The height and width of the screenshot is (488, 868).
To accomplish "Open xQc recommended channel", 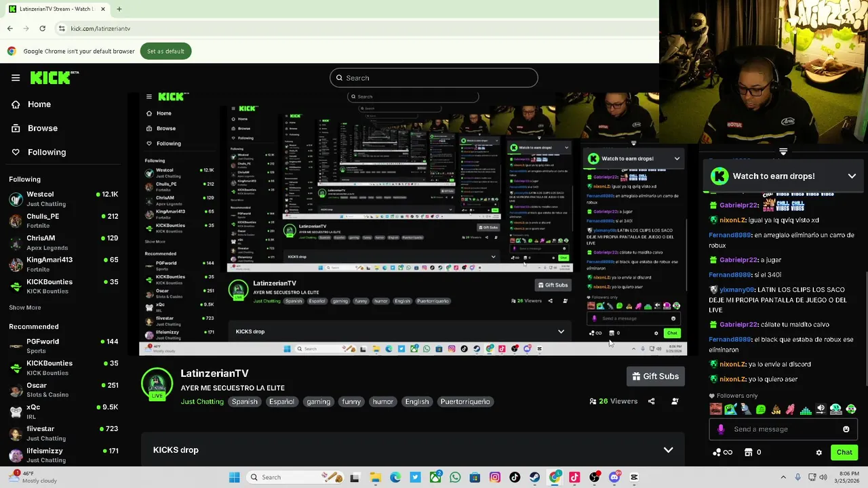I will pos(64,411).
